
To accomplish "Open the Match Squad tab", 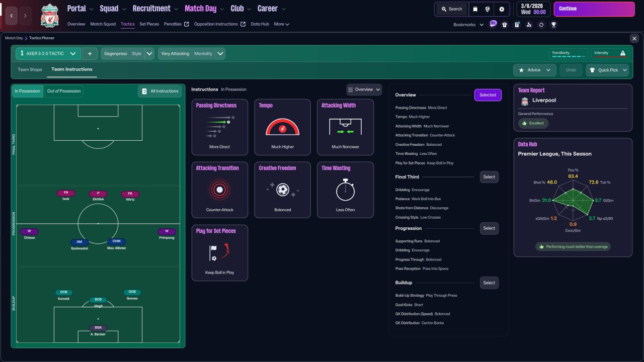I will pyautogui.click(x=103, y=24).
